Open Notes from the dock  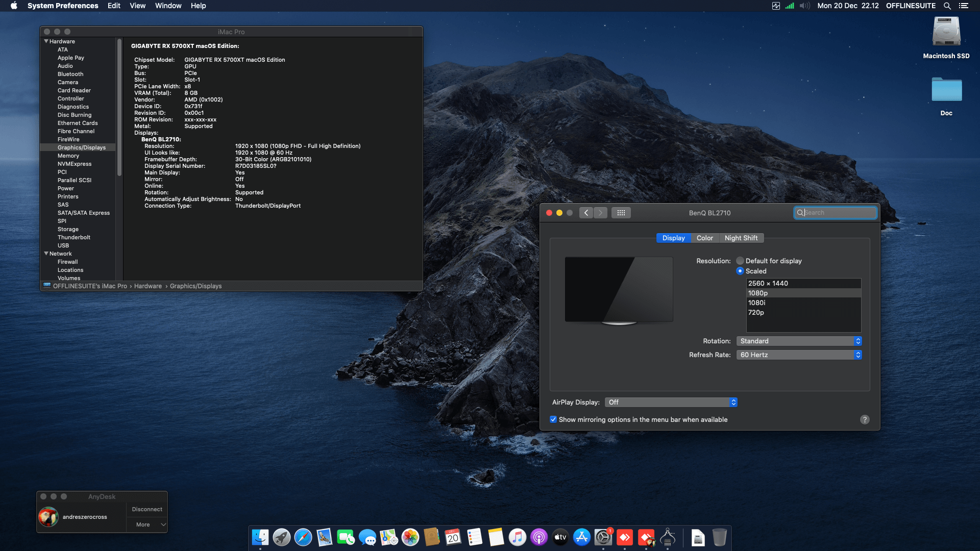click(x=496, y=537)
